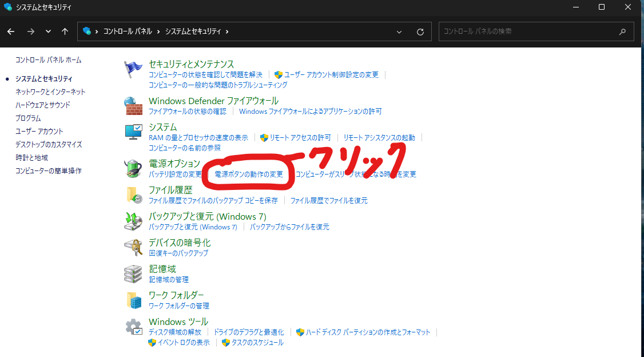Image resolution: width=644 pixels, height=357 pixels.
Task: Open コンピューターの簡単操作 in sidebar
Action: [x=49, y=171]
